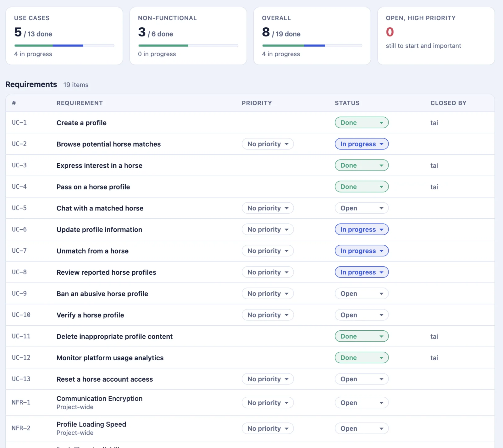The width and height of the screenshot is (503, 448).
Task: Set priority for Reset a horse account access
Action: click(x=268, y=379)
